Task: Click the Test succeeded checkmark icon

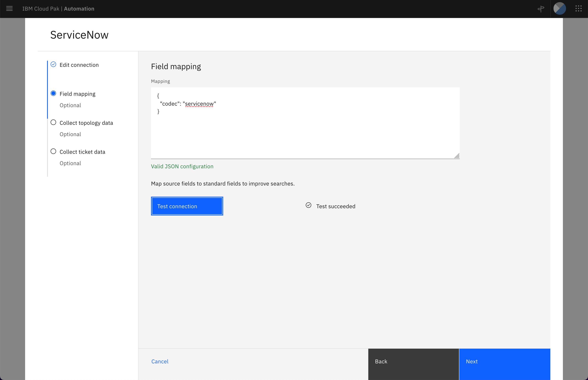Action: (x=308, y=205)
